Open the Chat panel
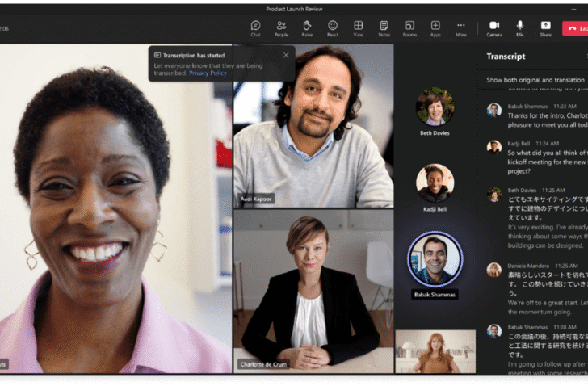The height and width of the screenshot is (386, 588). tap(256, 28)
